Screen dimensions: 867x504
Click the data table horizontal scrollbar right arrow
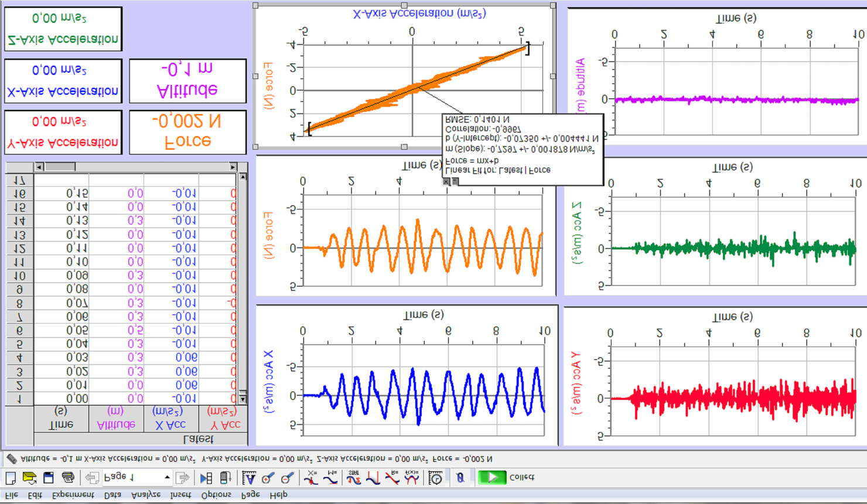point(233,167)
